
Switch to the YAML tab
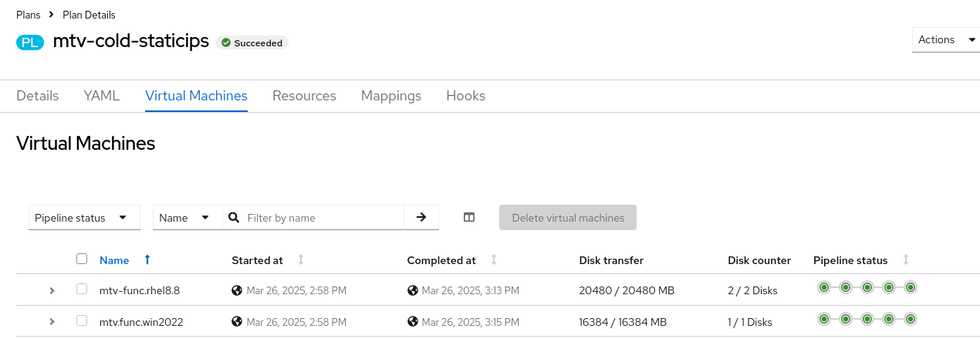point(102,96)
